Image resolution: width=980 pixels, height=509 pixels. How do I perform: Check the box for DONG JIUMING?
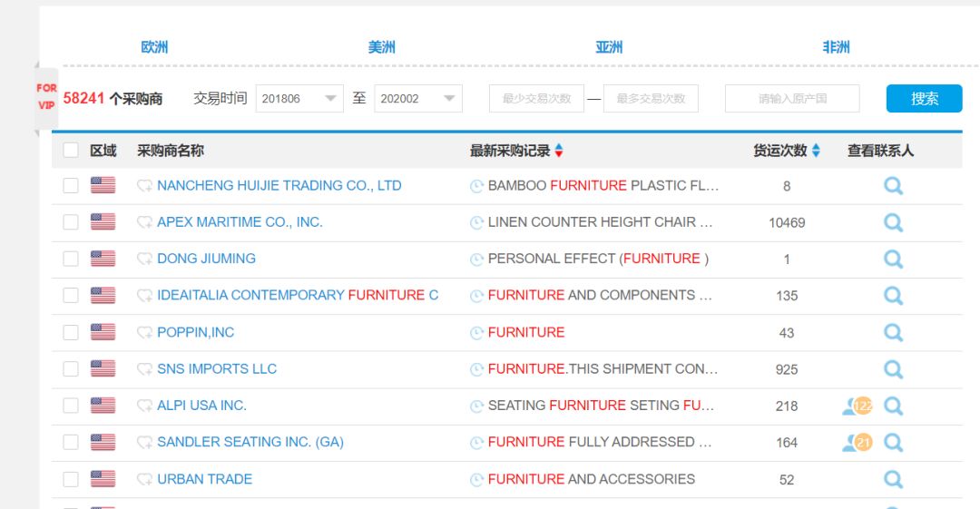[71, 259]
